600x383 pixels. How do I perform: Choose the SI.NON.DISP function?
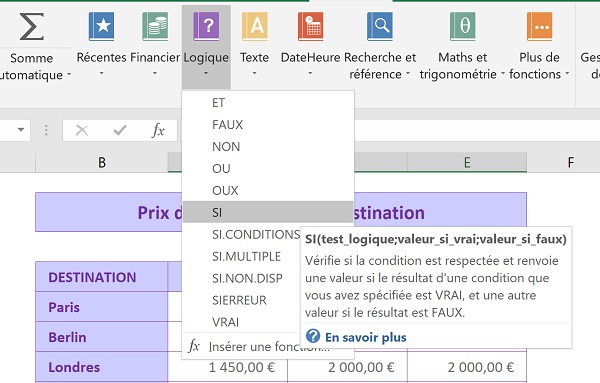242,278
